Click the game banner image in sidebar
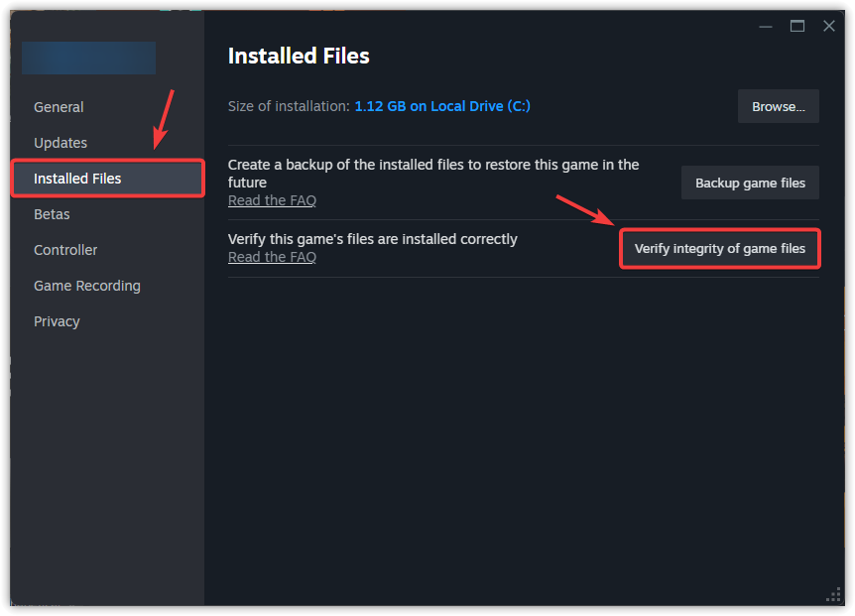855x616 pixels. pos(88,58)
